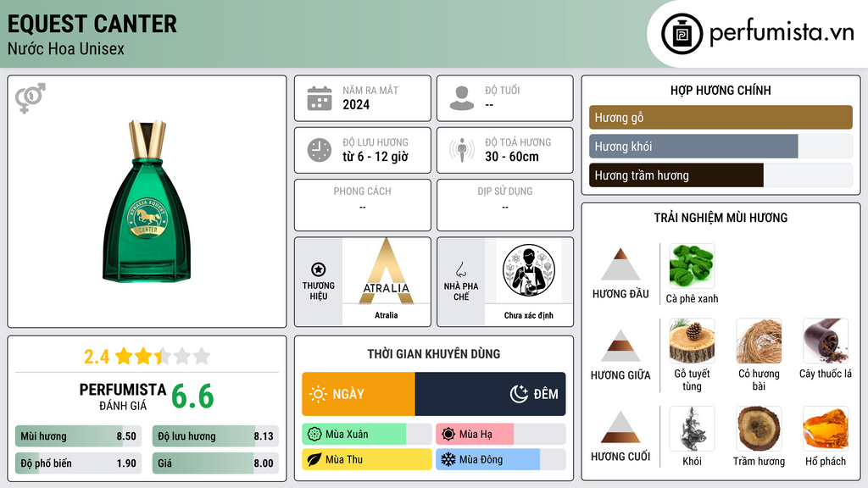The width and height of the screenshot is (868, 488).
Task: Click the Thời gian khuyên dùng heading
Action: click(434, 354)
